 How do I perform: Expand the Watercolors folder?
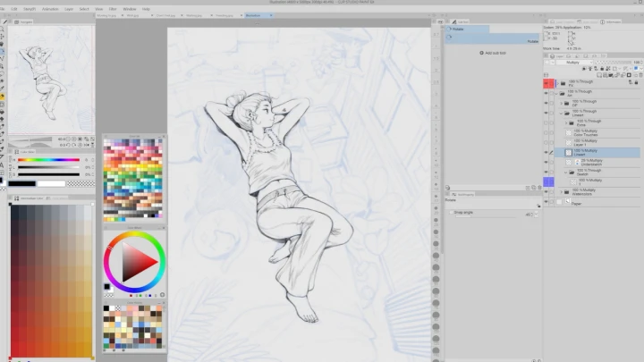coord(562,191)
